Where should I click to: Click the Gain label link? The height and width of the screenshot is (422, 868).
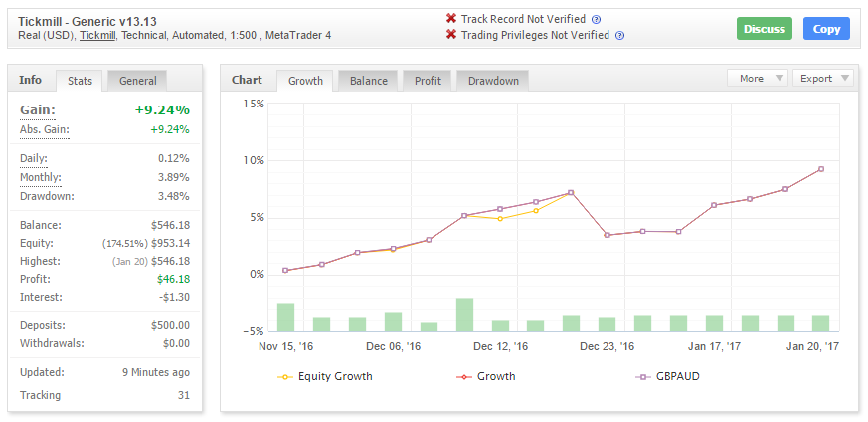click(x=38, y=110)
